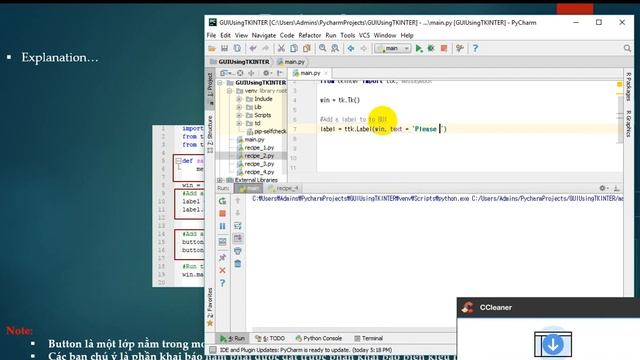
Task: Open the Navigate menu
Action: pos(264,36)
